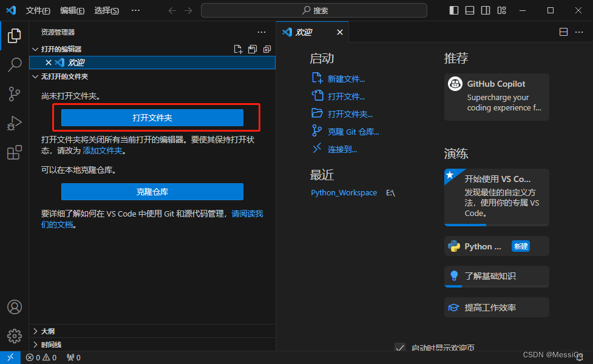
Task: Toggle the bottom panel layout icon
Action: pos(470,10)
